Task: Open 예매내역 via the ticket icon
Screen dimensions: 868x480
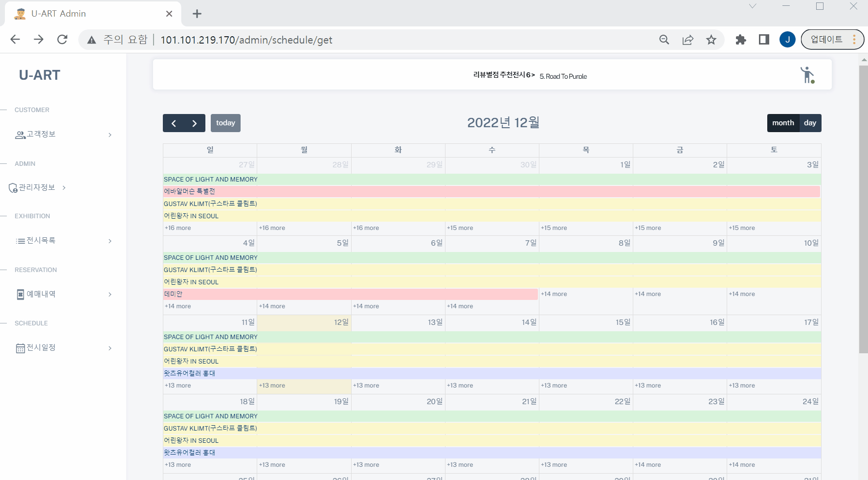Action: (x=20, y=294)
